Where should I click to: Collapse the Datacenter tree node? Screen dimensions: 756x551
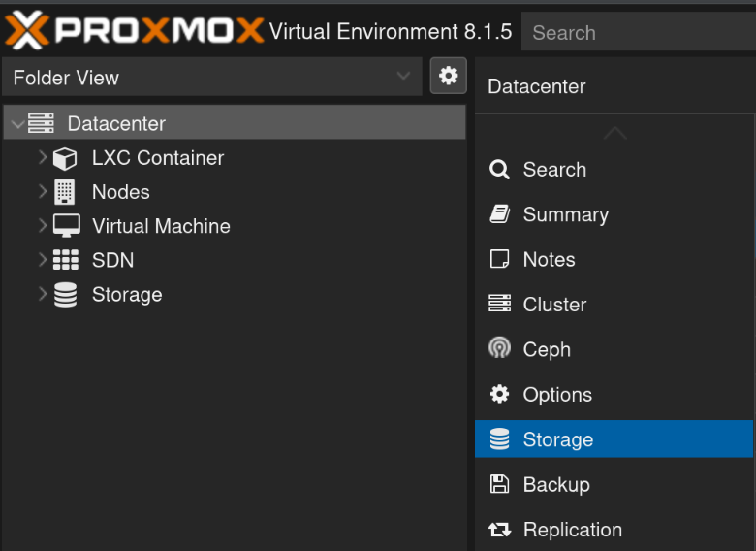[x=17, y=124]
